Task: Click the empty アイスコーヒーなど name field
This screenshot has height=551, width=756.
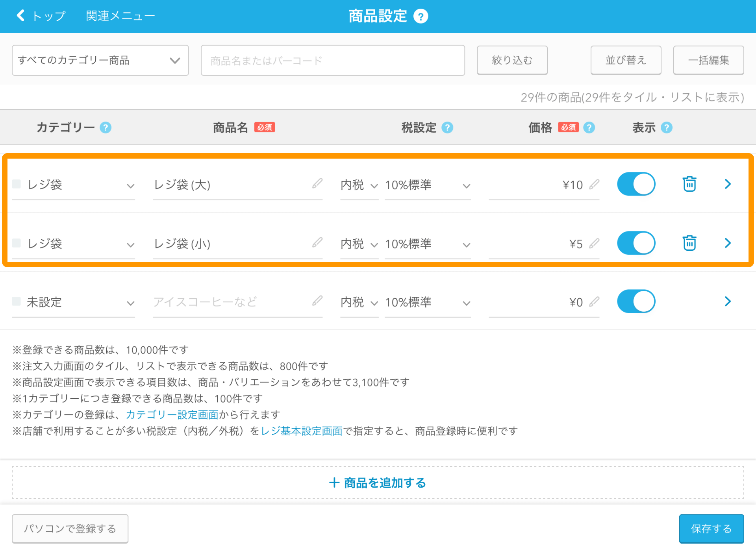Action: click(238, 302)
